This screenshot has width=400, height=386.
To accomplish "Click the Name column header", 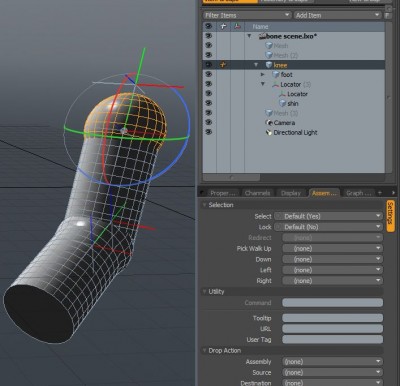I will (260, 26).
